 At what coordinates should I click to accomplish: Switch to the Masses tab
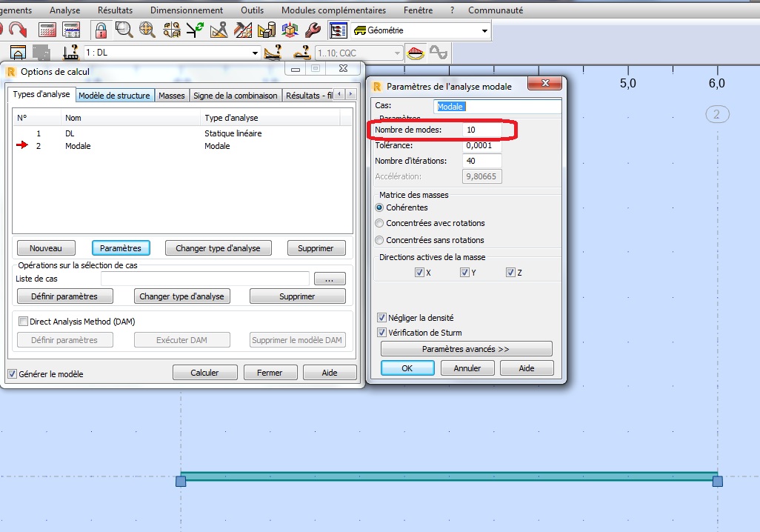click(x=172, y=94)
